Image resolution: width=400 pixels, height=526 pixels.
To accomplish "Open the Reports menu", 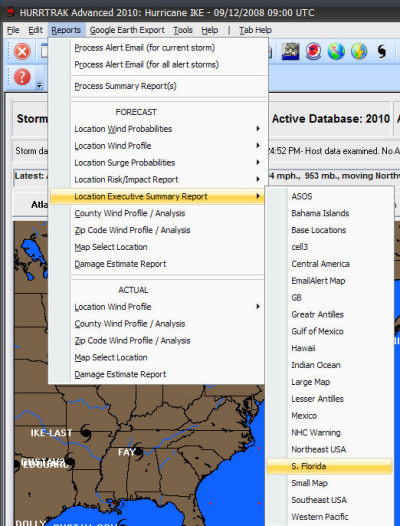I will tap(66, 30).
